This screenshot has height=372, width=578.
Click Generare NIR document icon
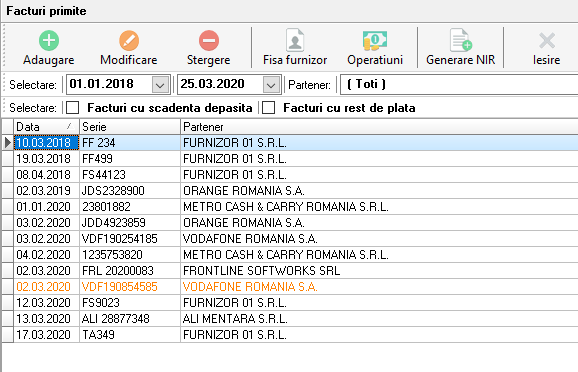(x=460, y=40)
